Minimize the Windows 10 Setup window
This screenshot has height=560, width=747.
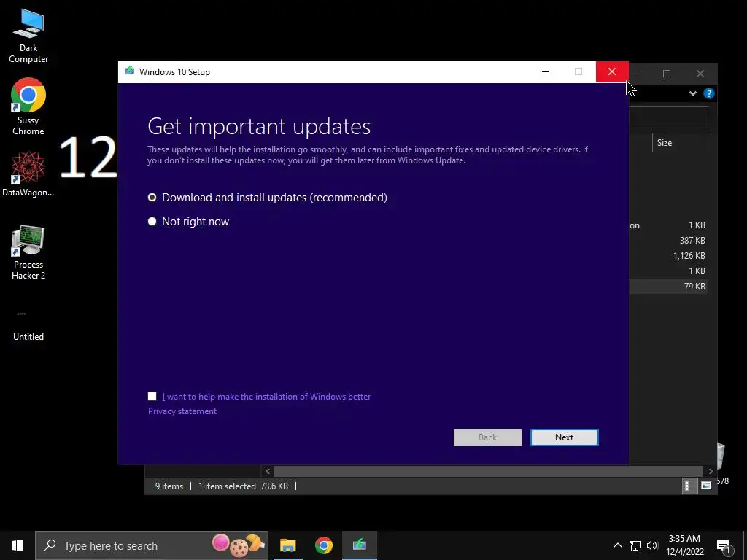click(546, 72)
